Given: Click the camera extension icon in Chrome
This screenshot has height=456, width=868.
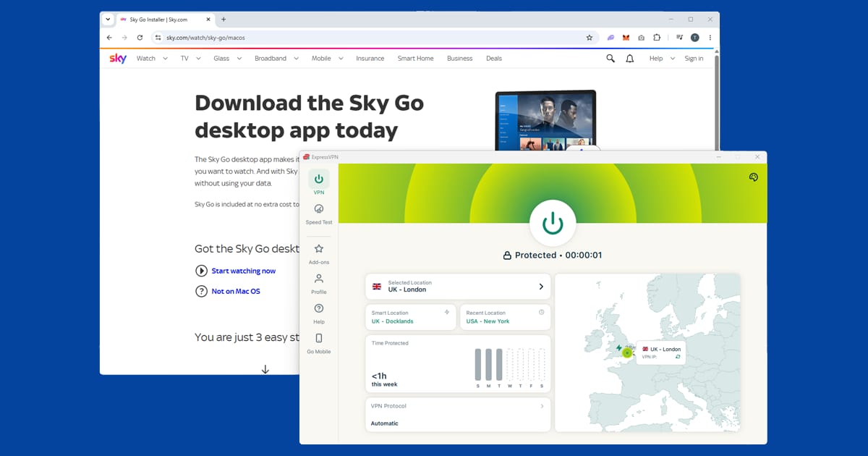Looking at the screenshot, I should (x=642, y=38).
